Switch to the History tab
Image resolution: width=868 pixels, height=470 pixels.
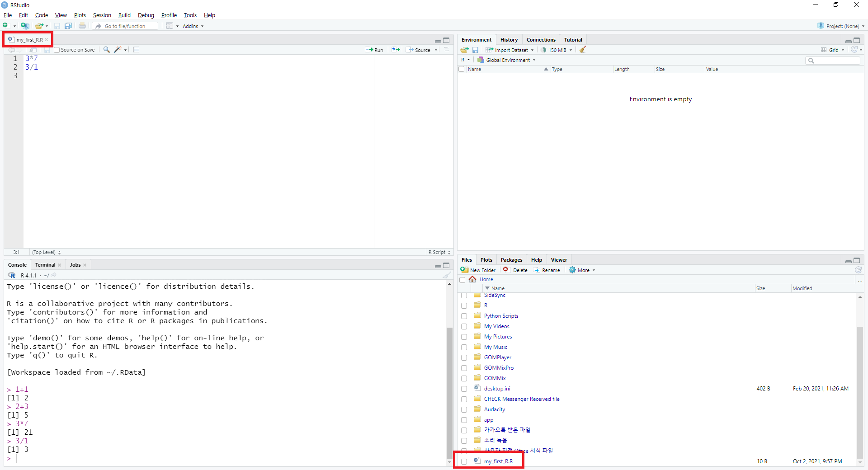point(509,40)
